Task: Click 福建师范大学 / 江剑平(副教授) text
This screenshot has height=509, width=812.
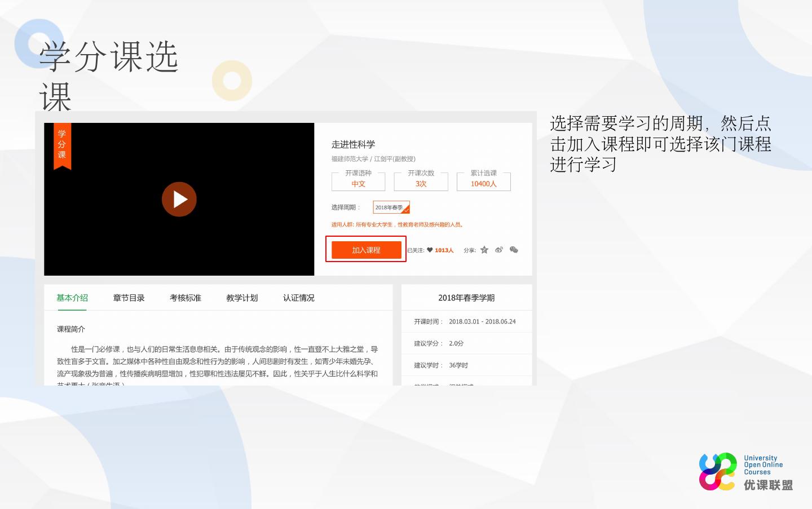Action: click(373, 159)
